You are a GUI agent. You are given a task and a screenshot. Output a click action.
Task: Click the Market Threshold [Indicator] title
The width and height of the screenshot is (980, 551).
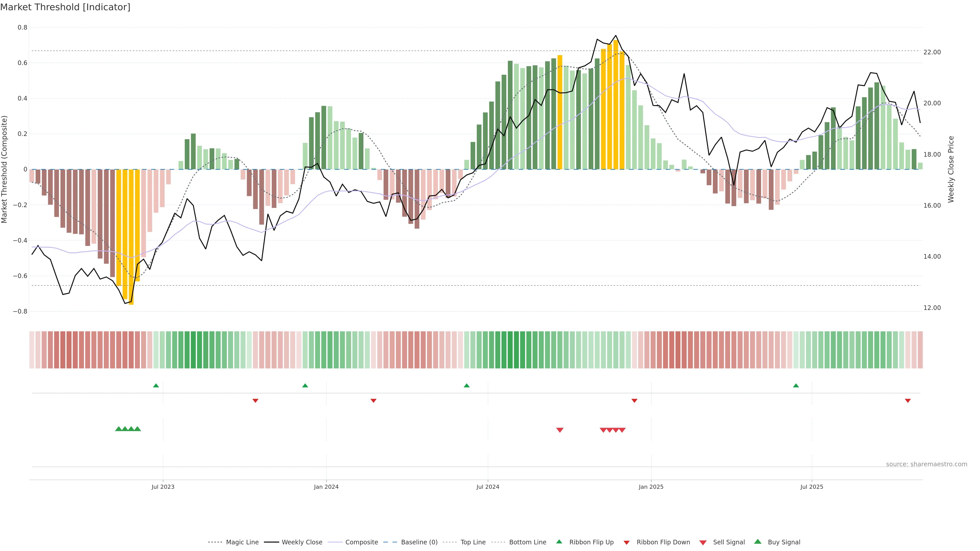pos(65,7)
